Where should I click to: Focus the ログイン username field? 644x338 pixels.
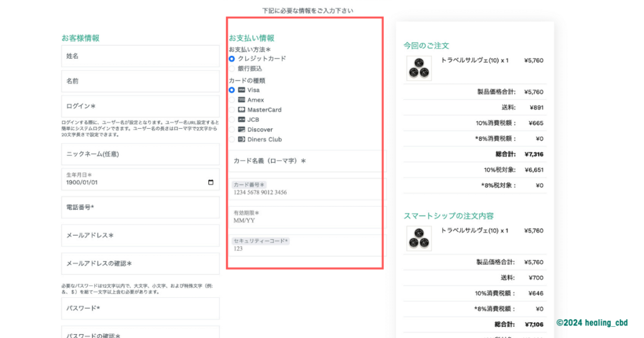tap(140, 106)
